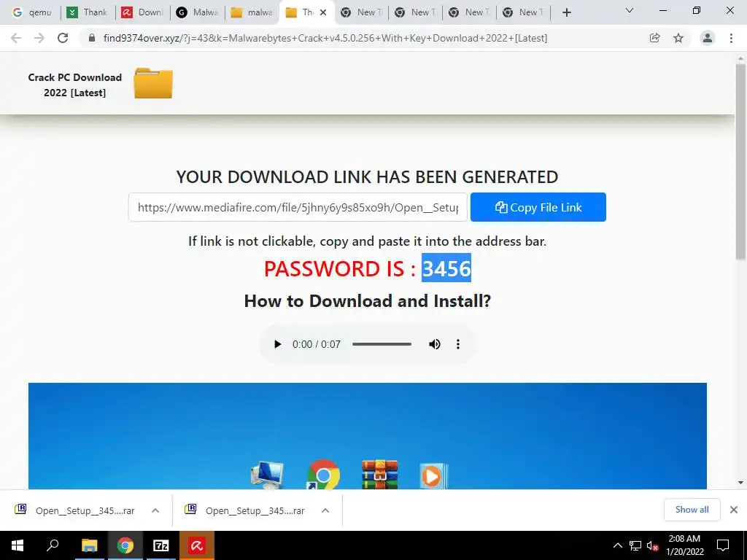Open the notification center icon

(723, 545)
